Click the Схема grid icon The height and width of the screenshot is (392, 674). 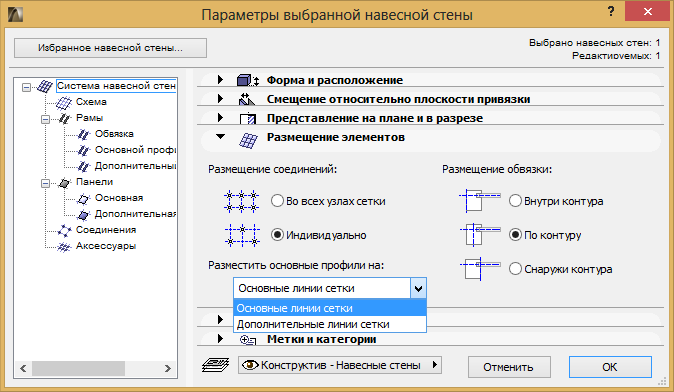pos(64,102)
